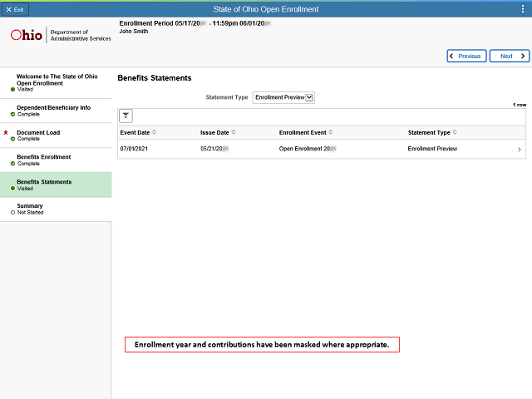532x399 pixels.
Task: Select Dependent/Beneficiary Info step
Action: pos(55,111)
